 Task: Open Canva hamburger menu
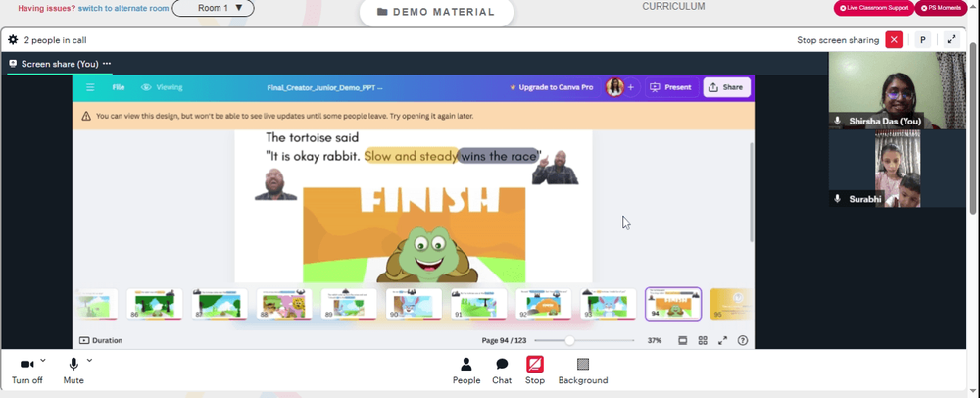pyautogui.click(x=90, y=87)
